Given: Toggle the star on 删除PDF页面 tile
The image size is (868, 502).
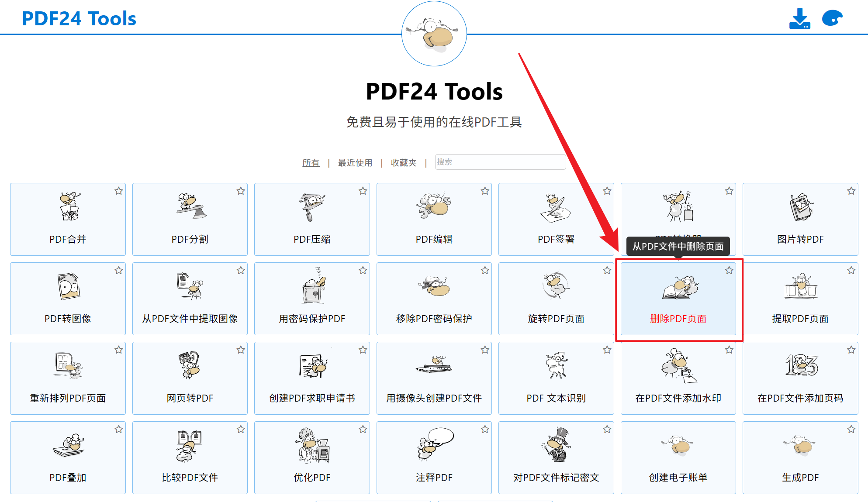Looking at the screenshot, I should click(729, 270).
